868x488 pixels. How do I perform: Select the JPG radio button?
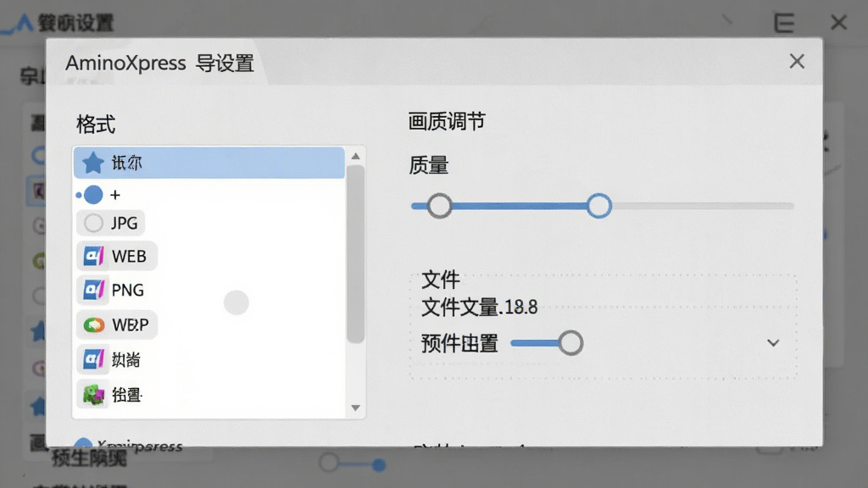point(93,223)
